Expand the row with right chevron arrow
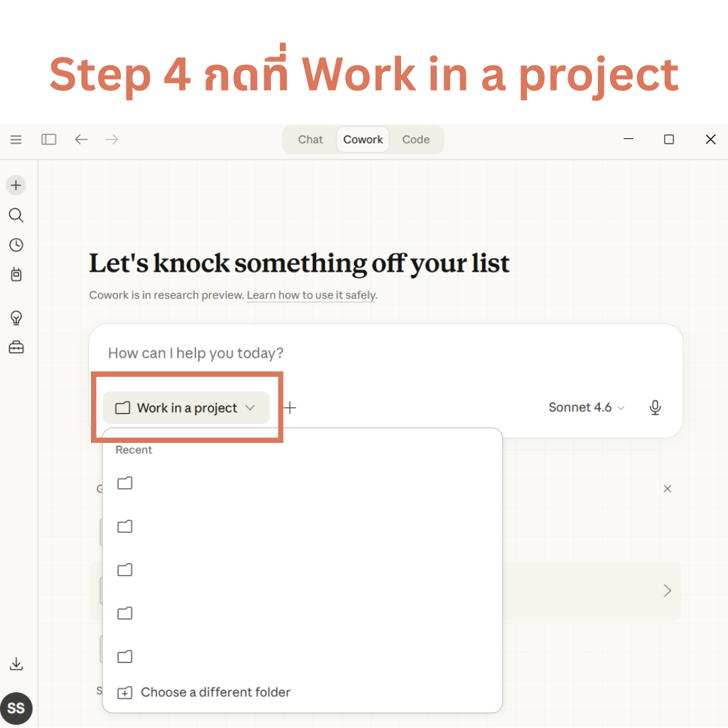Screen dimensions: 728x728 point(667,591)
